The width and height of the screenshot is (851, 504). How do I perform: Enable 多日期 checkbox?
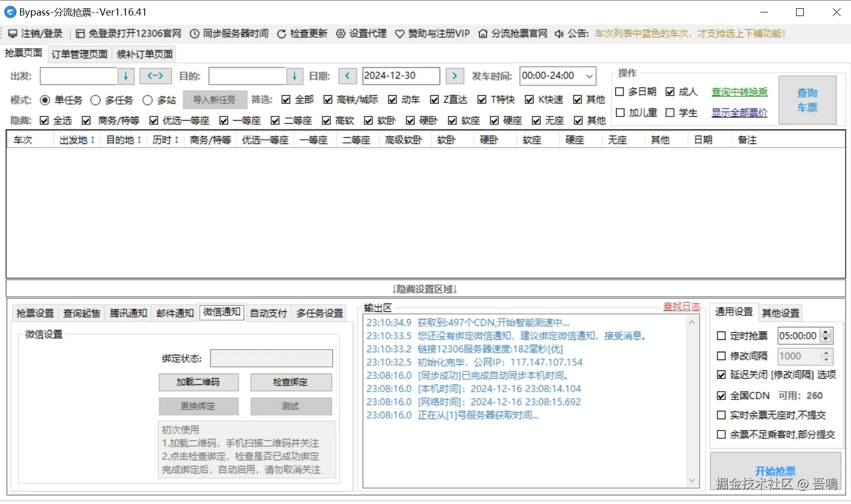[619, 92]
